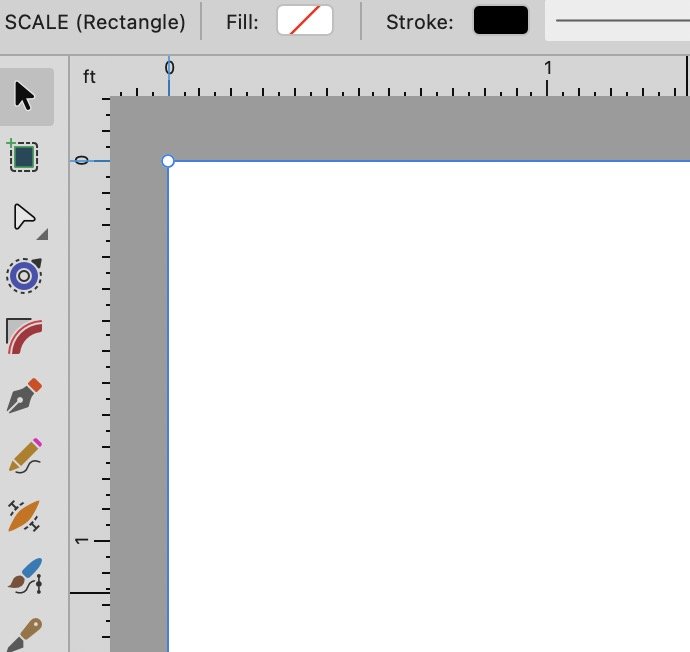Select the Pencil tool

coord(25,456)
